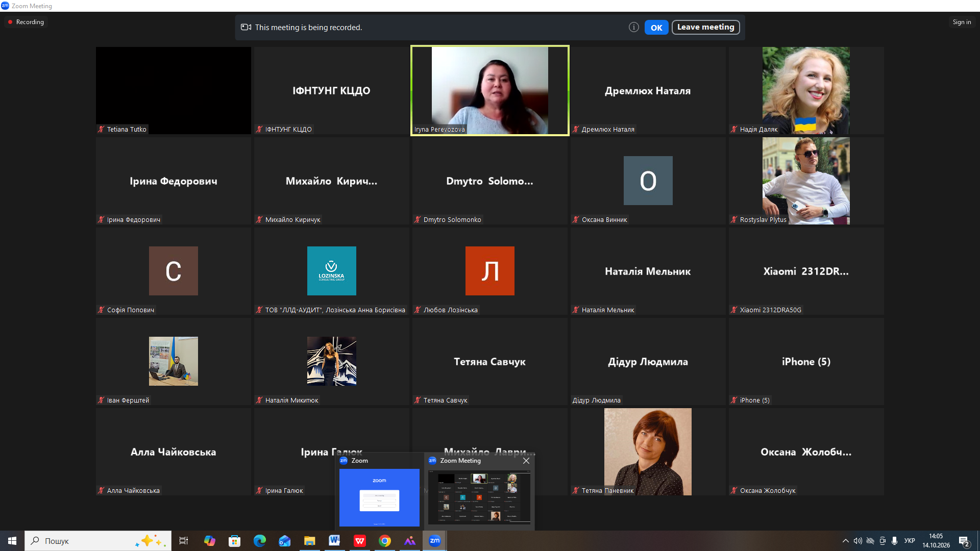The image size is (980, 551).
Task: Select Iryna Perevozova's video tile
Action: 490,90
